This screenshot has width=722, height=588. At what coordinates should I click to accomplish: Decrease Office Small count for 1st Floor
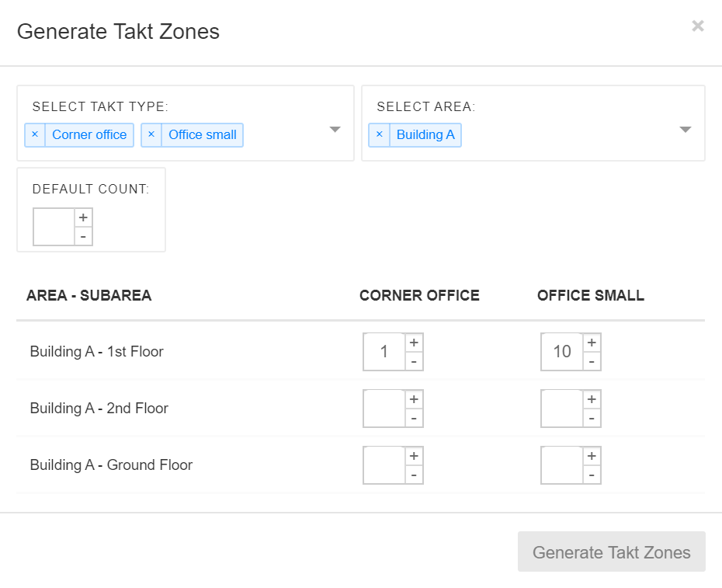pos(592,361)
